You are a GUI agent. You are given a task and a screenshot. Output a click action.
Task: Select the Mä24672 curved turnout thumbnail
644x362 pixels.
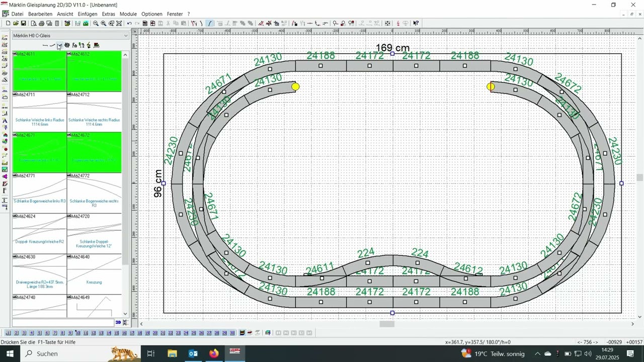pos(94,152)
